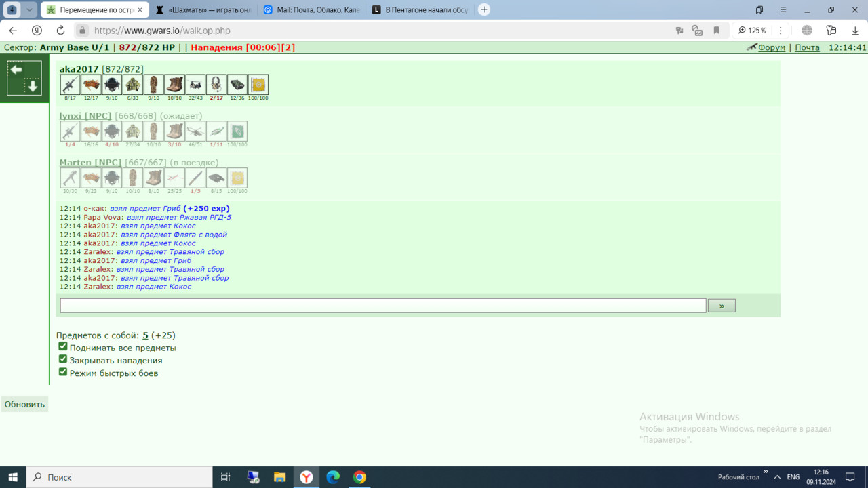Open the browser hamburger menu
This screenshot has width=868, height=488.
783,10
